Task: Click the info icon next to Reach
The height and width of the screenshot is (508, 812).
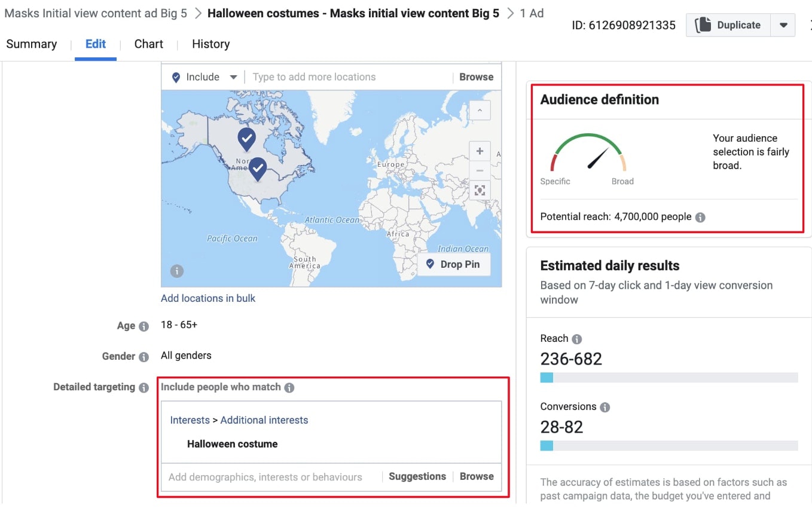Action: (x=576, y=338)
